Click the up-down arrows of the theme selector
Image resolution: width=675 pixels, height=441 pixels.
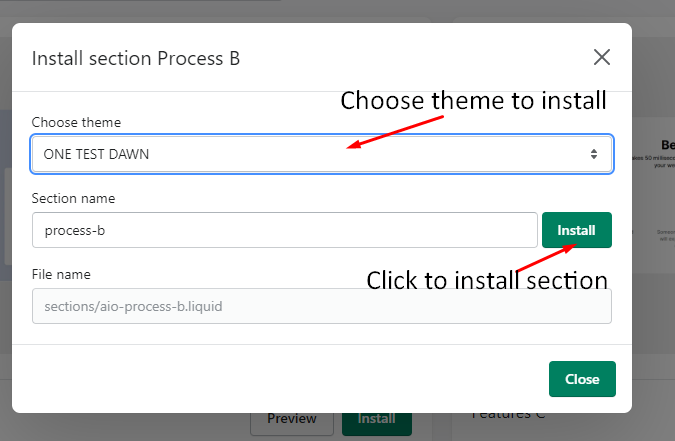pyautogui.click(x=594, y=154)
